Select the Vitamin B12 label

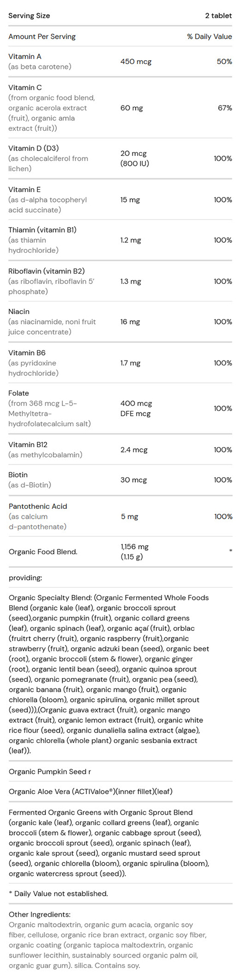pos(28,445)
